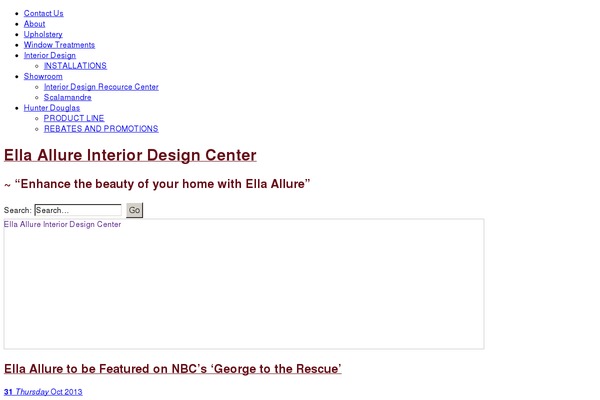Select the Scalamandre submenu link
Viewport: 600px width, 400px height.
pyautogui.click(x=68, y=97)
